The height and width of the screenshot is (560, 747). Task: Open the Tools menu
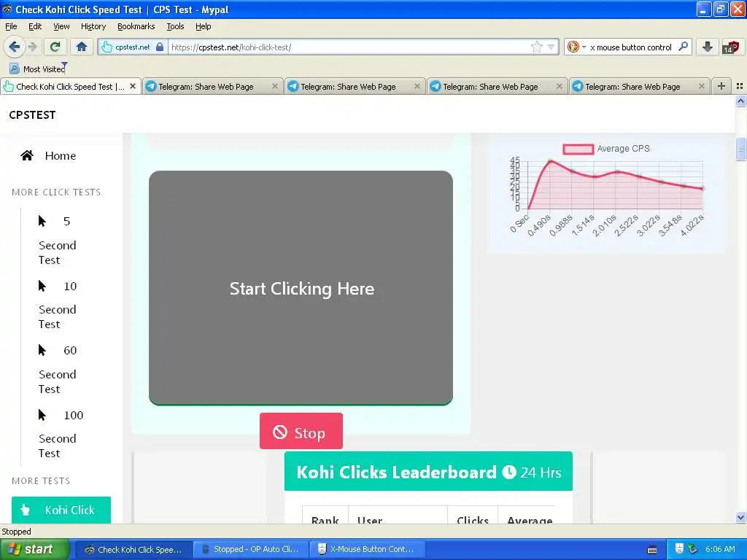click(175, 26)
